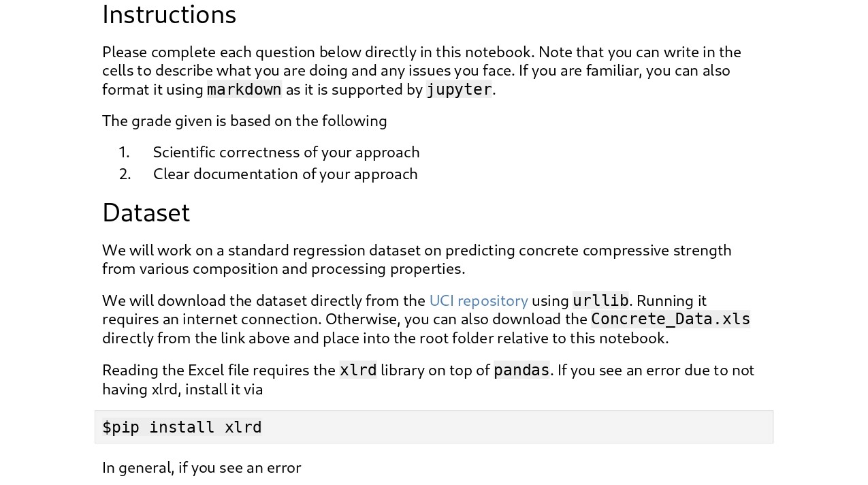Click the paragraph starting 'Please complete each question'
The image size is (868, 485).
[x=421, y=52]
